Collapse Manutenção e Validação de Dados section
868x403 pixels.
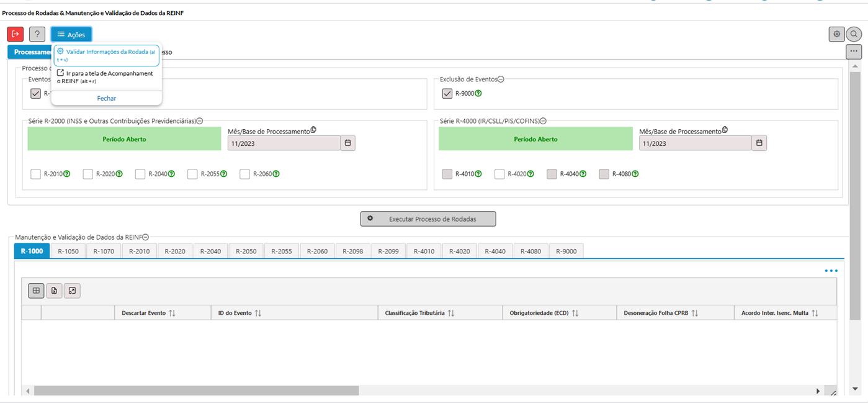(145, 237)
